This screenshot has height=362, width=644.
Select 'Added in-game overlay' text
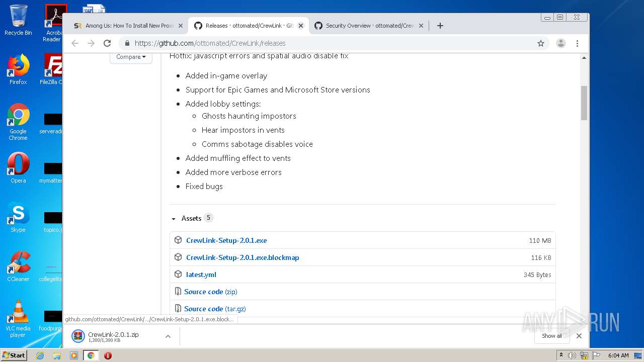pyautogui.click(x=226, y=76)
